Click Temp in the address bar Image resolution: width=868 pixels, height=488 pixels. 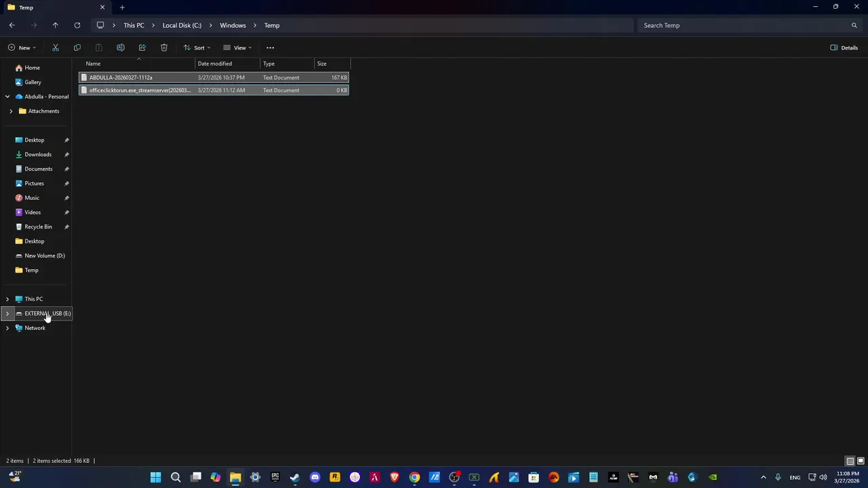[272, 25]
